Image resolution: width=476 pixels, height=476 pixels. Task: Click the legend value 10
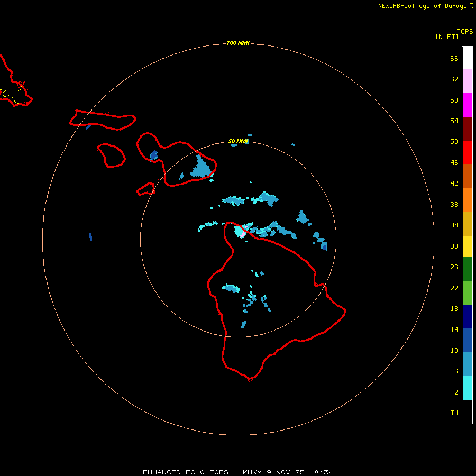click(x=454, y=351)
